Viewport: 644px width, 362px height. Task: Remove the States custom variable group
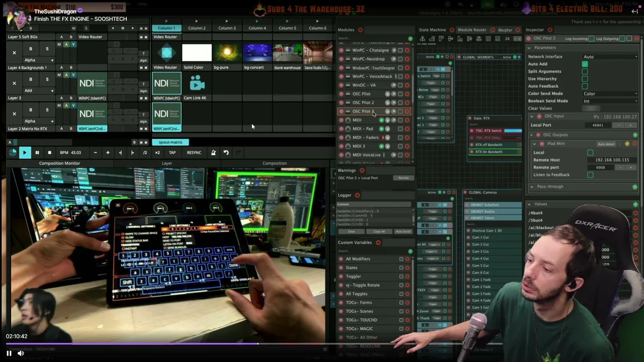pyautogui.click(x=407, y=268)
